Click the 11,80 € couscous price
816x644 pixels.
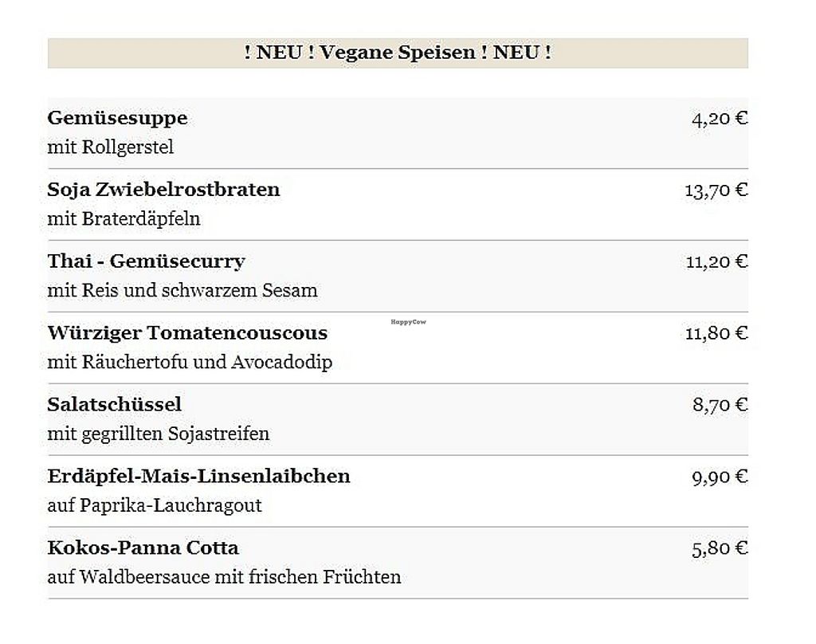716,334
